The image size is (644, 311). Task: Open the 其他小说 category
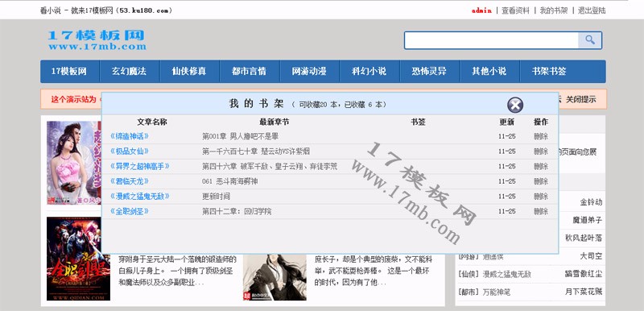[x=489, y=72]
